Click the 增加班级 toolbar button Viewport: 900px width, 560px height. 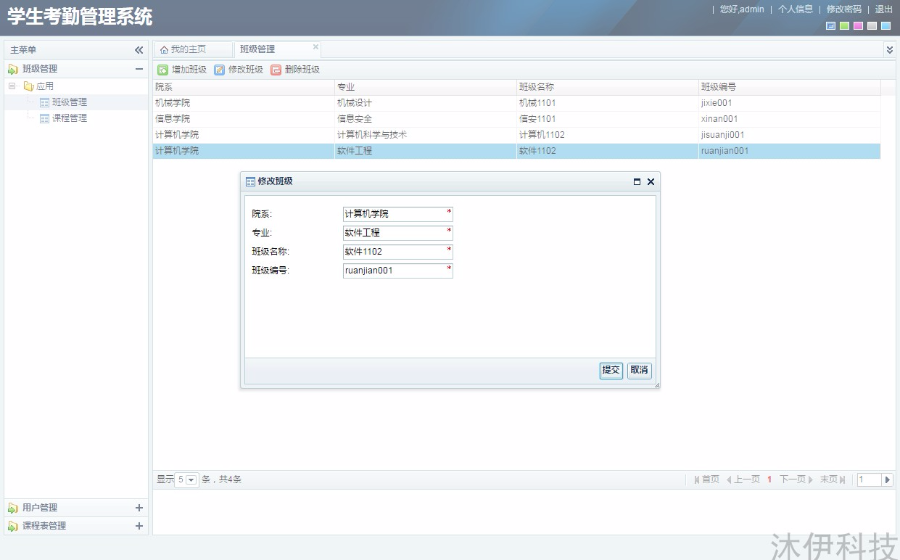(182, 69)
